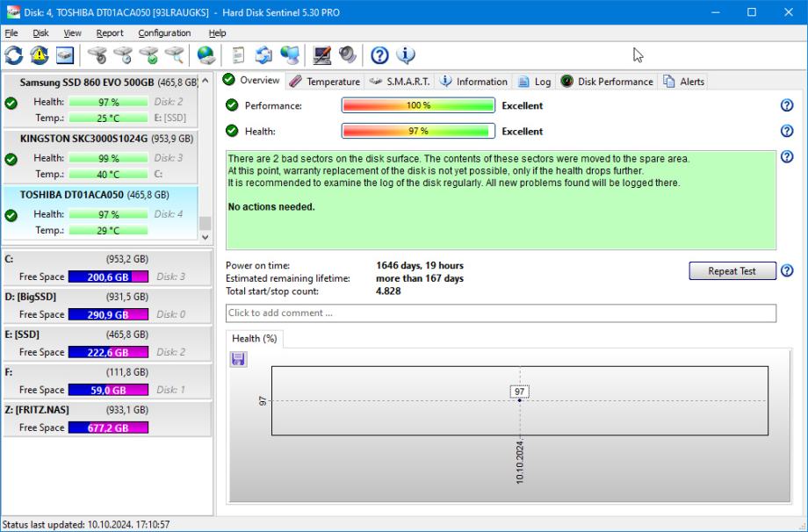The width and height of the screenshot is (808, 532).
Task: Open the Information tab
Action: (474, 82)
